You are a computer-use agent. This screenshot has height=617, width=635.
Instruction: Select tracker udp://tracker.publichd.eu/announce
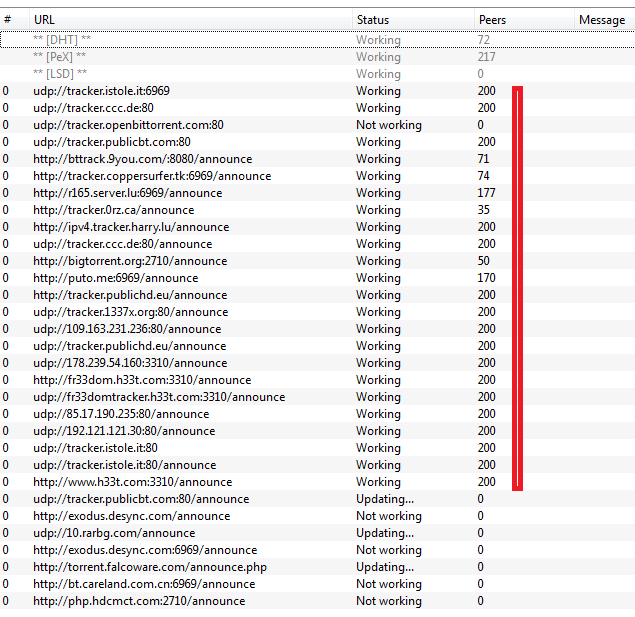[318, 346]
